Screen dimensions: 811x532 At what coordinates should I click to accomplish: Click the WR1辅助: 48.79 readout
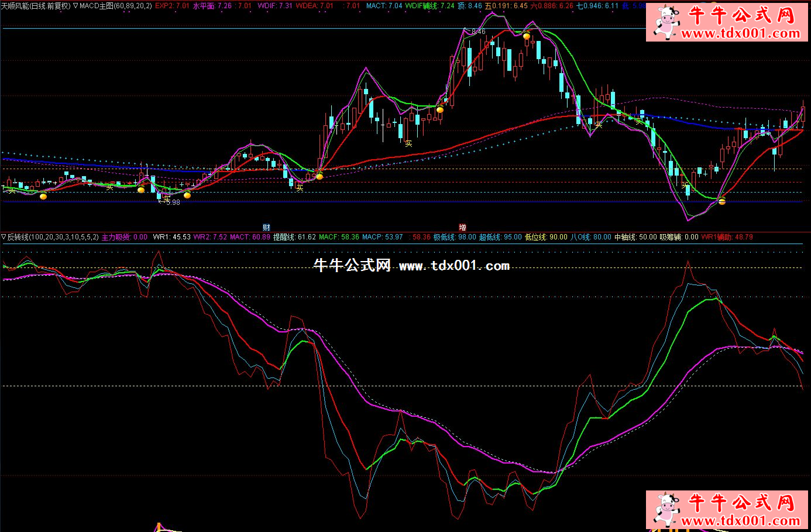point(727,237)
